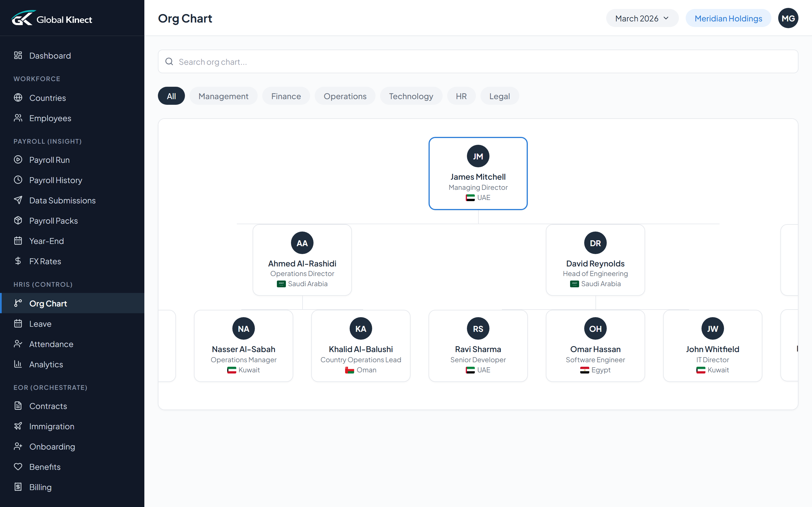This screenshot has width=812, height=507.
Task: Enable the Finance department filter
Action: pos(286,96)
